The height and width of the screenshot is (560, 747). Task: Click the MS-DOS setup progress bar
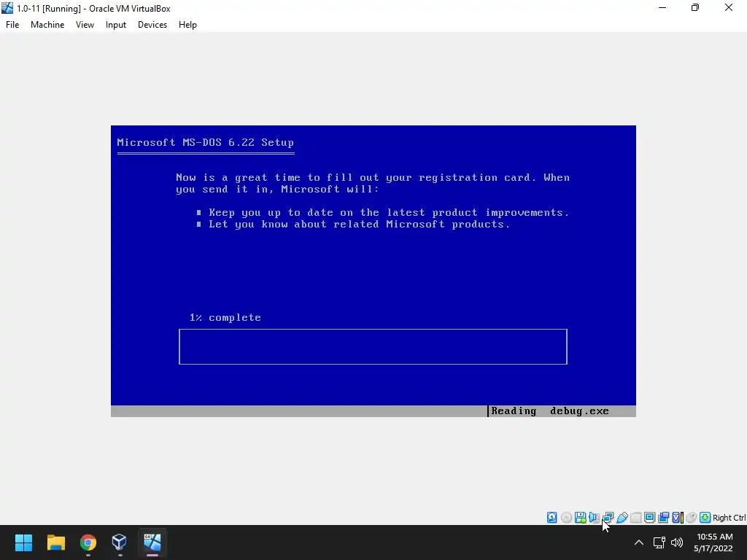[x=373, y=346]
